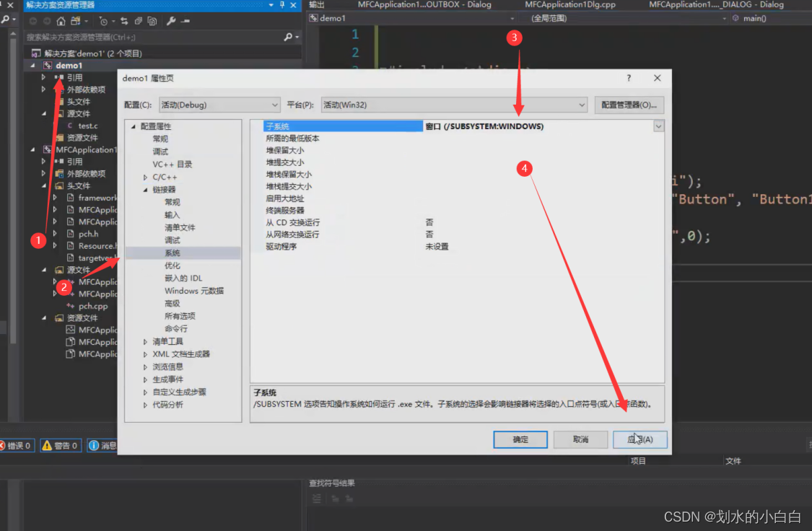Click the Home icon in Solution Explorer toolbar
The image size is (812, 531).
[x=61, y=21]
